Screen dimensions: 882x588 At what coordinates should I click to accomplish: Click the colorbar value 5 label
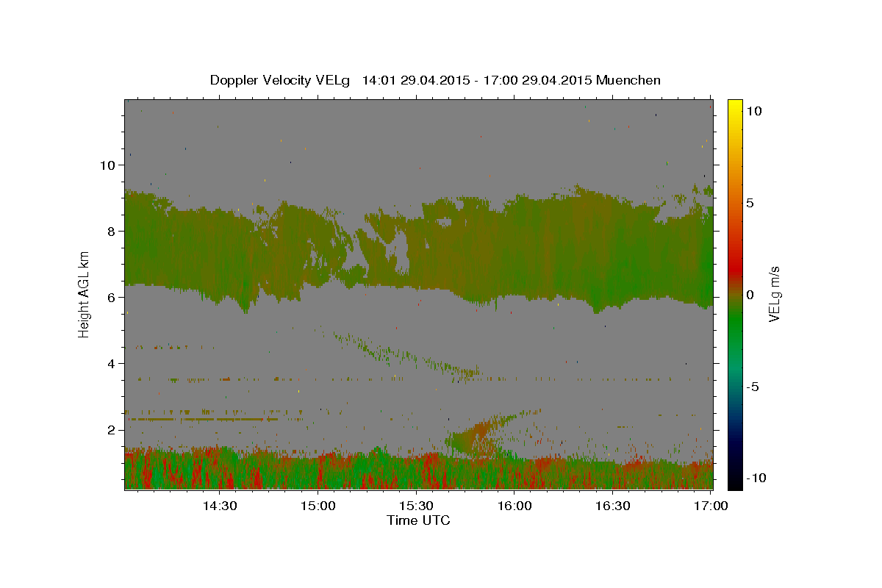[x=750, y=203]
